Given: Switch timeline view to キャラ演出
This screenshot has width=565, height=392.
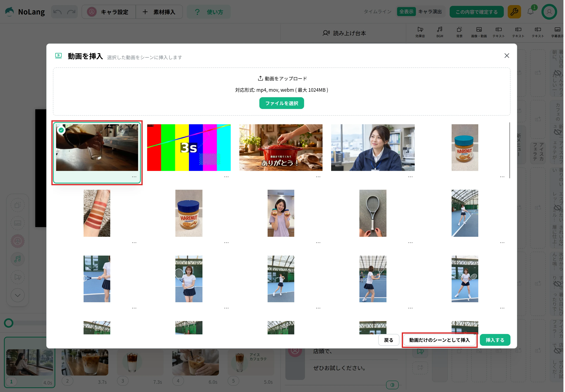Looking at the screenshot, I should point(430,12).
